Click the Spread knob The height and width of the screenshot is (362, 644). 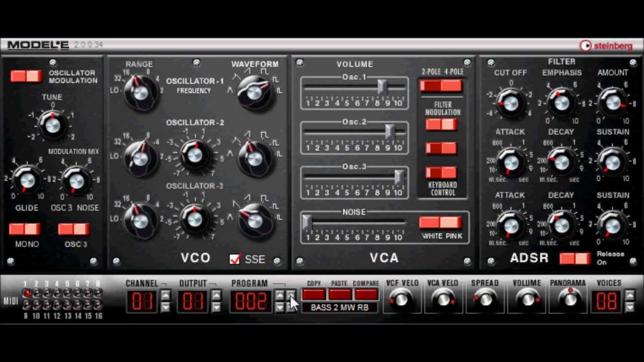[x=485, y=300]
